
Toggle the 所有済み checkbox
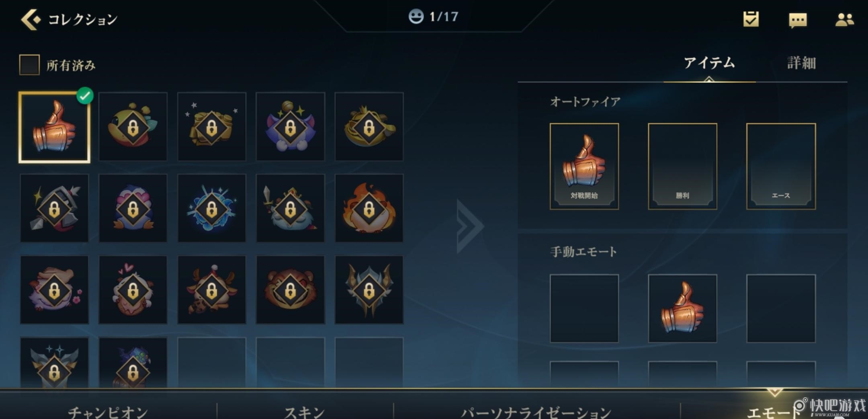(29, 65)
